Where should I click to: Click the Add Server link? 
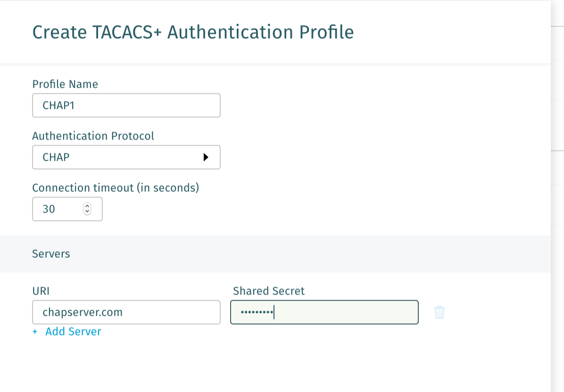[73, 331]
